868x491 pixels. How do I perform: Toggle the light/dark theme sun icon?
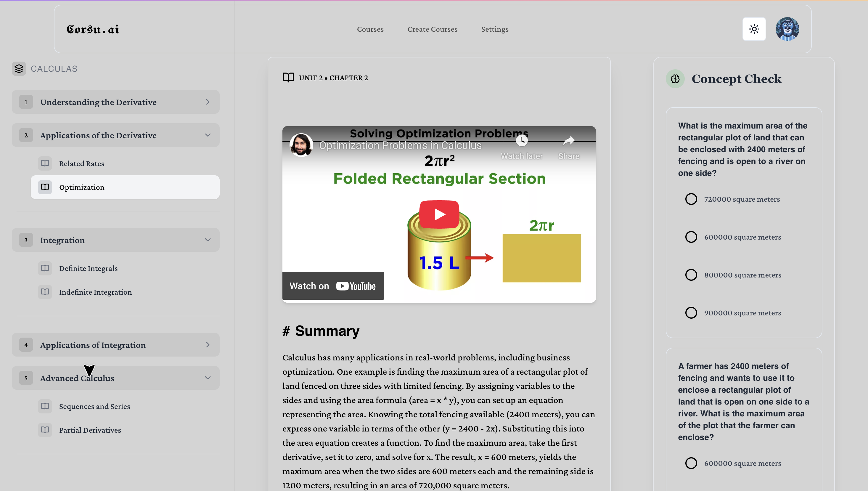(x=754, y=29)
